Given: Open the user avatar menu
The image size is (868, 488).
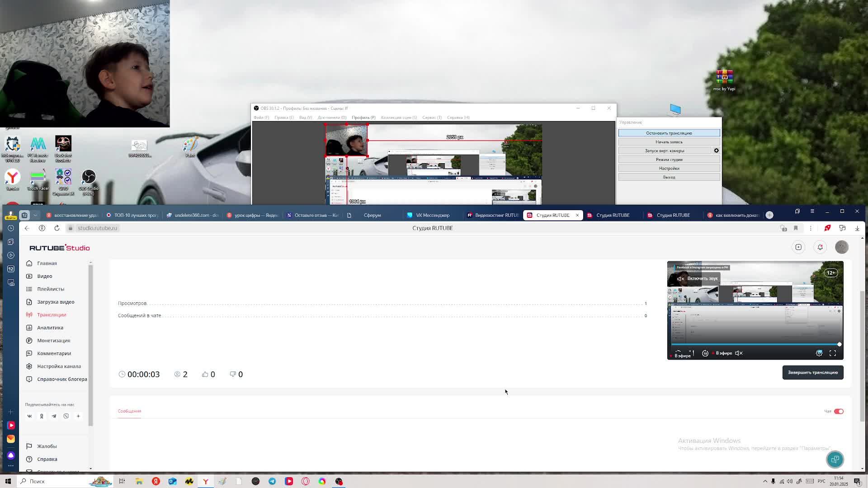Looking at the screenshot, I should [x=841, y=247].
